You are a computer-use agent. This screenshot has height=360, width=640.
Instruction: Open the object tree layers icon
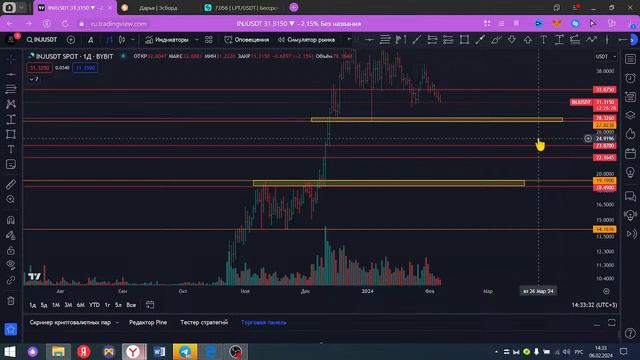point(630,115)
